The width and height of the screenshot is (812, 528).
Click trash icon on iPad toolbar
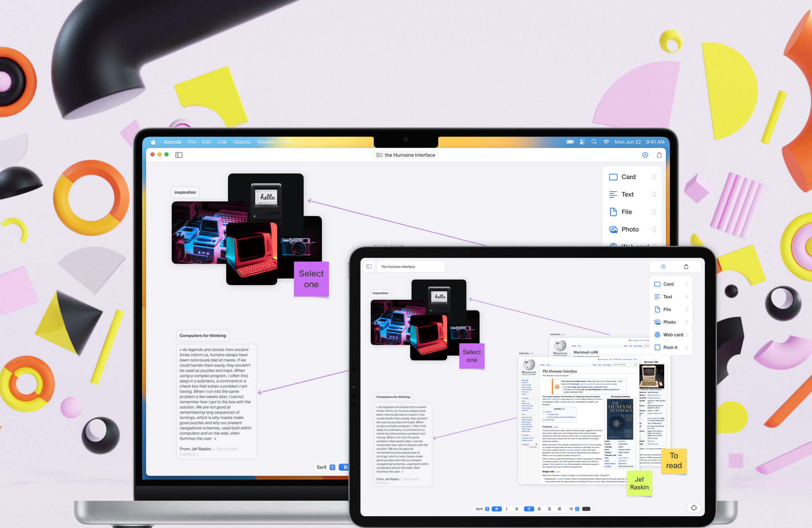point(686,267)
